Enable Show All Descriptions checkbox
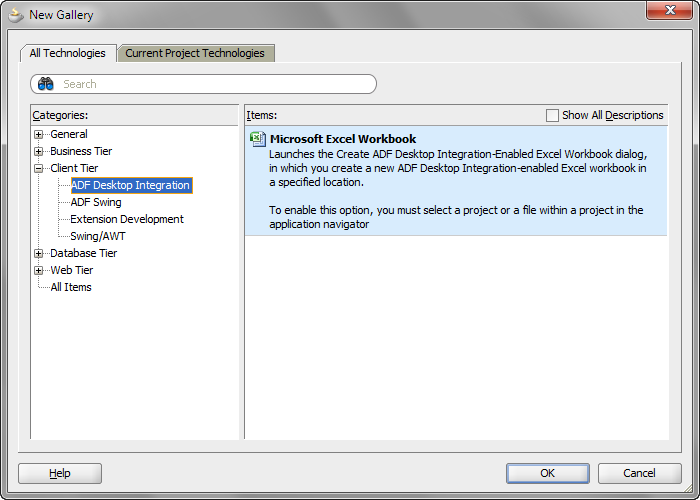Viewport: 700px width, 500px height. click(x=552, y=115)
